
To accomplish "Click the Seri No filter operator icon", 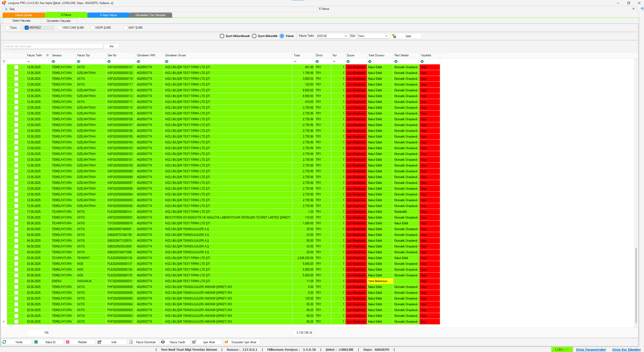I will 109,62.
